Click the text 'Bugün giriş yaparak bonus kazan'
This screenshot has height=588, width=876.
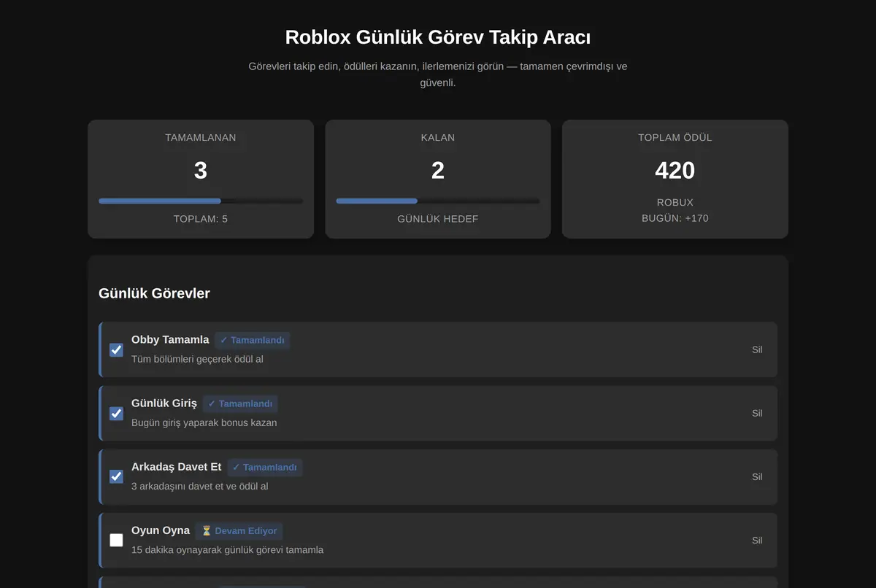pyautogui.click(x=204, y=422)
